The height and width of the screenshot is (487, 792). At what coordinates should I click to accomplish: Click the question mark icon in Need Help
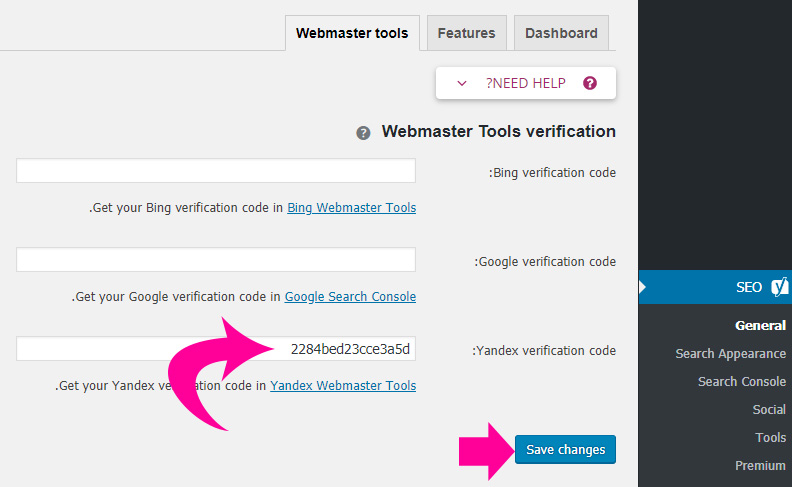[x=589, y=83]
